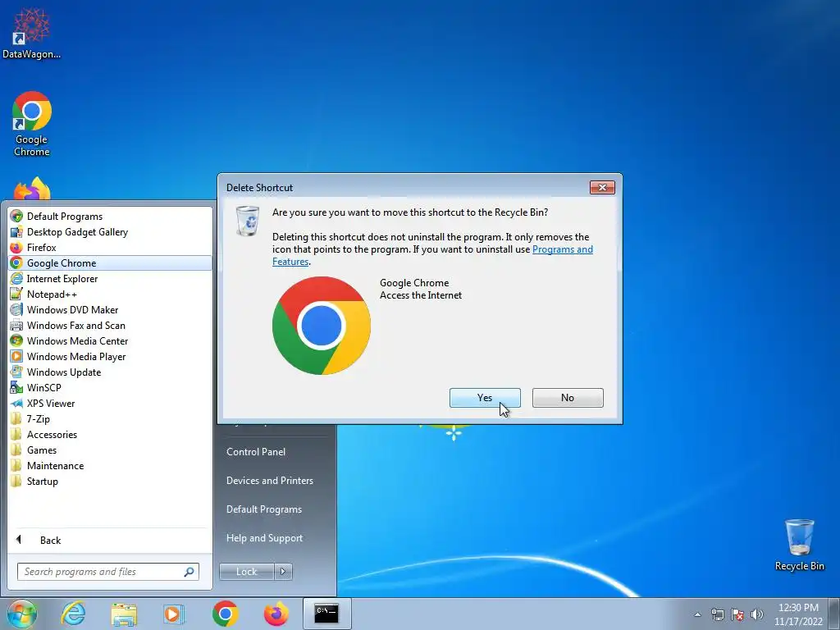Select the Recycle Bin desktop icon

[799, 545]
